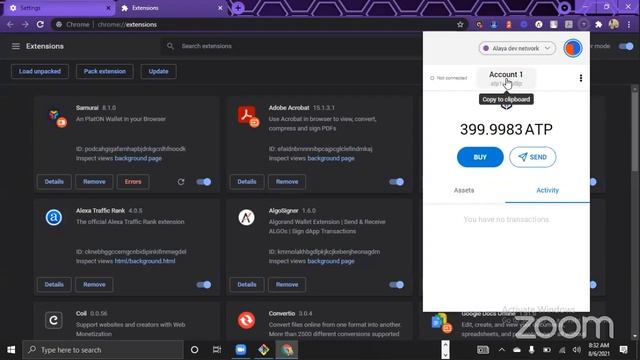Toggle Developer mode switch
Image resolution: width=640 pixels, height=360 pixels.
(626, 46)
